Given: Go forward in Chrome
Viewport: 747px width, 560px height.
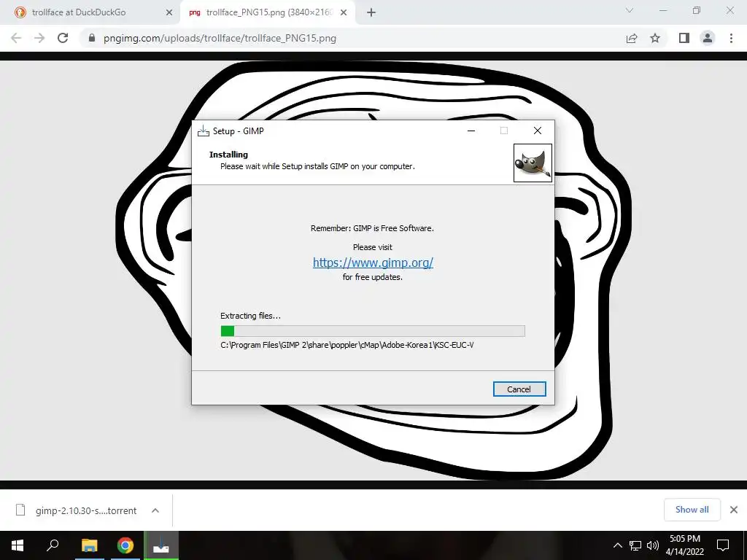Looking at the screenshot, I should tap(39, 38).
